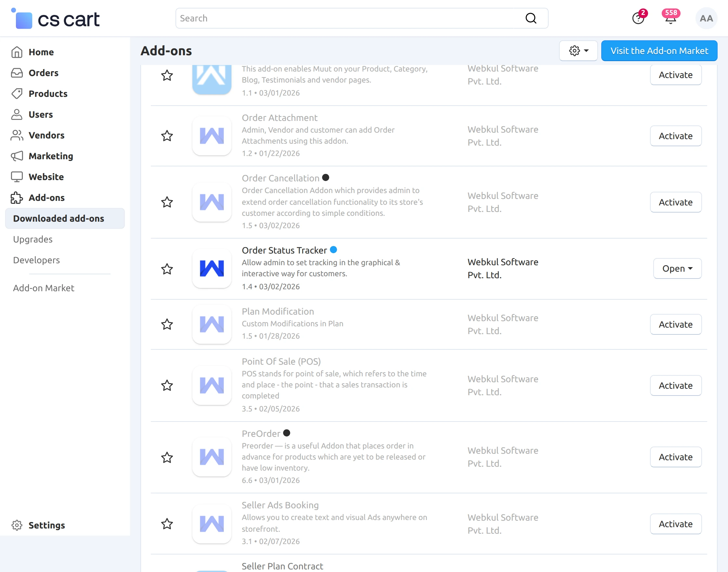This screenshot has height=572, width=728.
Task: Click the Muut add-on logo
Action: 212,79
